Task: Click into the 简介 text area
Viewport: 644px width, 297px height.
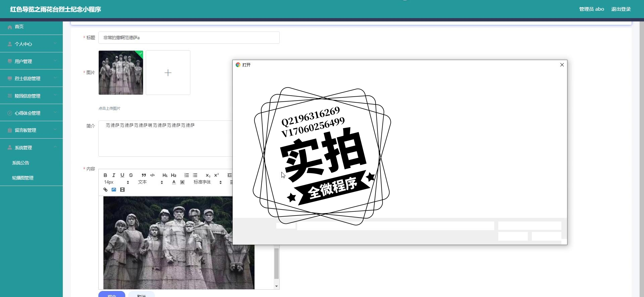Action: pyautogui.click(x=166, y=139)
